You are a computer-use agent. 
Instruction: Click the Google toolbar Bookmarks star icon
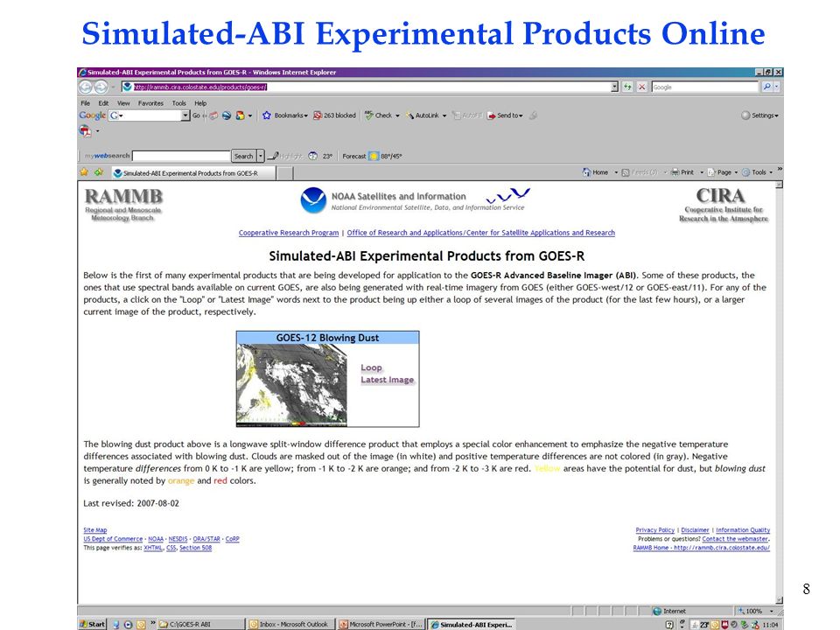[x=266, y=115]
